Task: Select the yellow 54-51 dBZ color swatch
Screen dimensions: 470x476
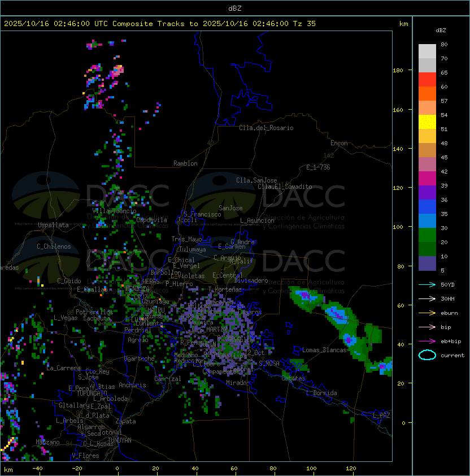Action: point(427,122)
